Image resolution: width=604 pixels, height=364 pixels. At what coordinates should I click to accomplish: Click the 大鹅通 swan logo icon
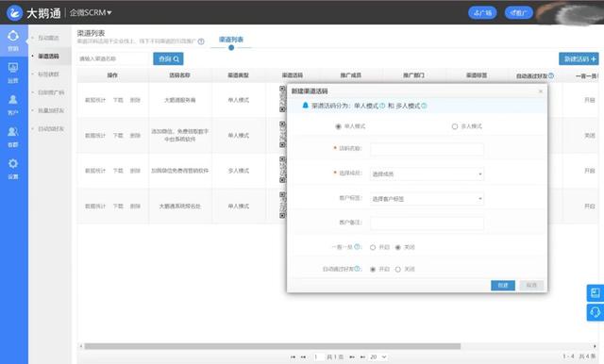15,12
